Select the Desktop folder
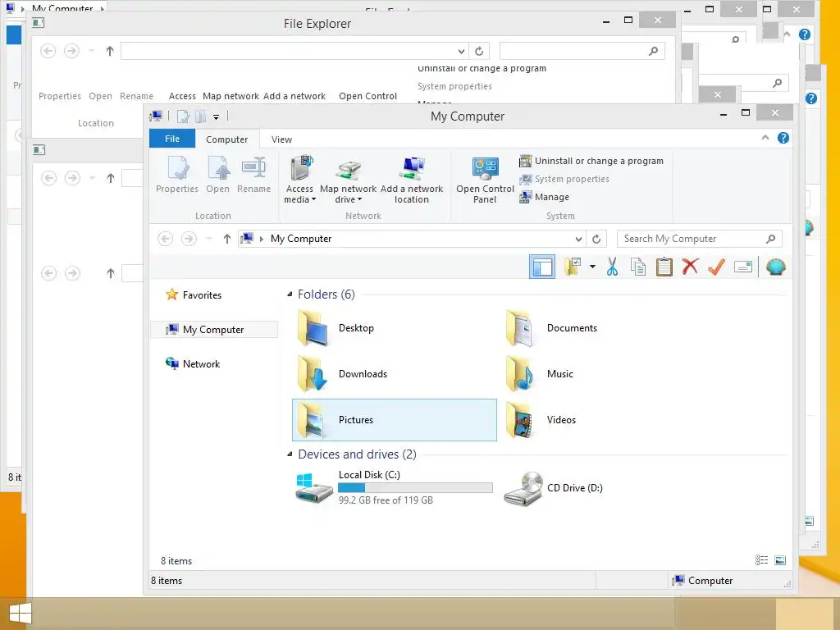Screen dimensions: 840x630 [x=395, y=328]
